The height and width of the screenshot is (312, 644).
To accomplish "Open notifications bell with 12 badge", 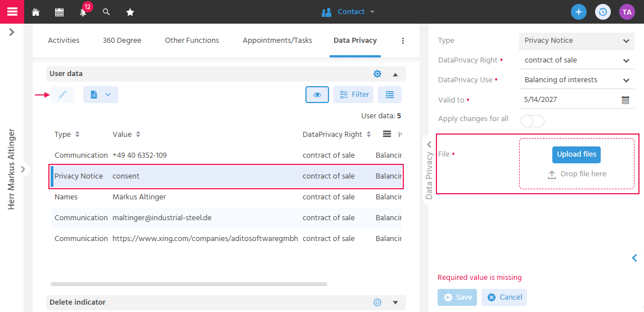I will point(83,12).
